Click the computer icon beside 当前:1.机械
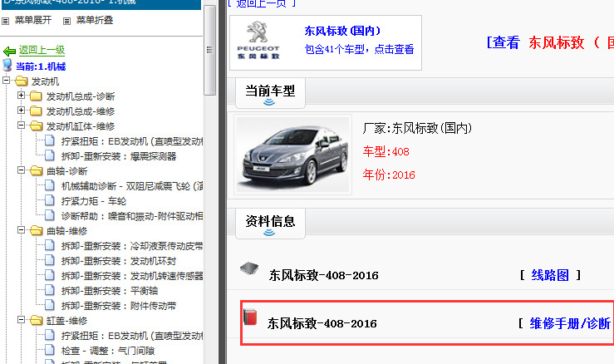This screenshot has height=364, width=614. click(7, 65)
